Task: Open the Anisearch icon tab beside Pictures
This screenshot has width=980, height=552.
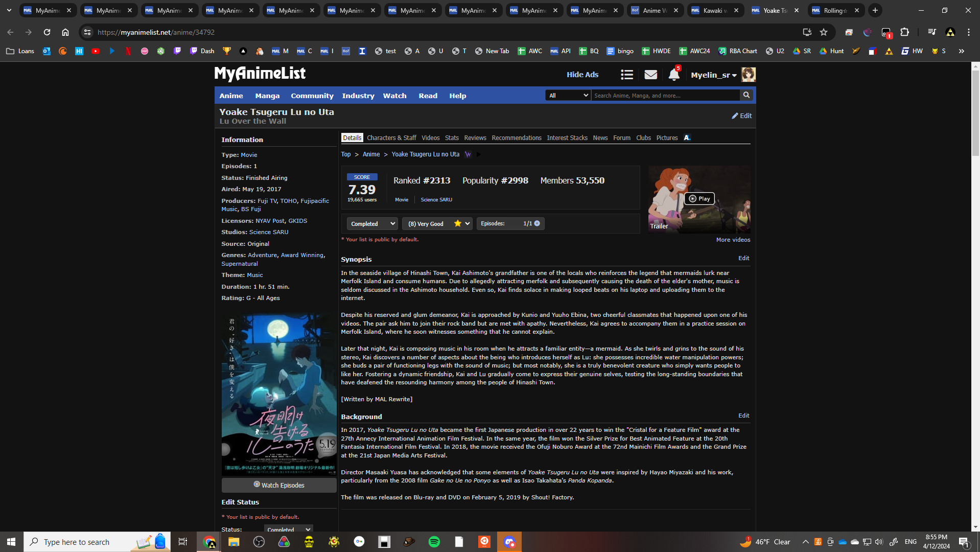Action: tap(687, 137)
